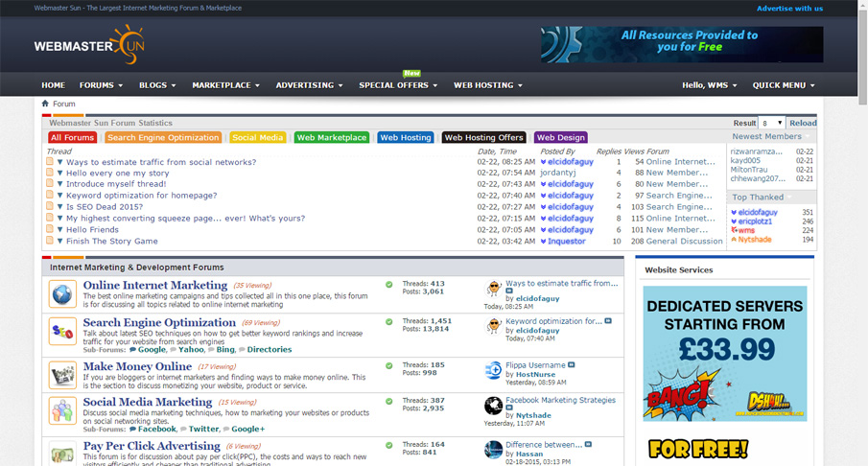Open the Online Internet Marketing forum title
868x466 pixels.
[155, 285]
